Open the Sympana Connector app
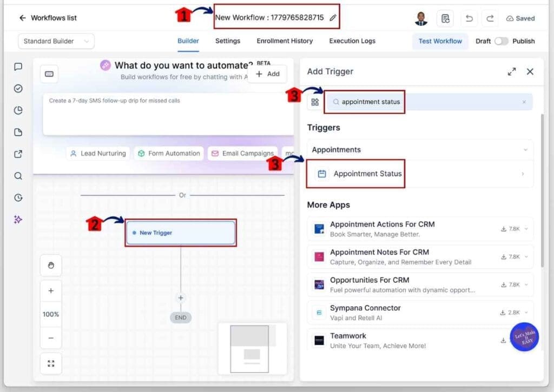 (420, 313)
